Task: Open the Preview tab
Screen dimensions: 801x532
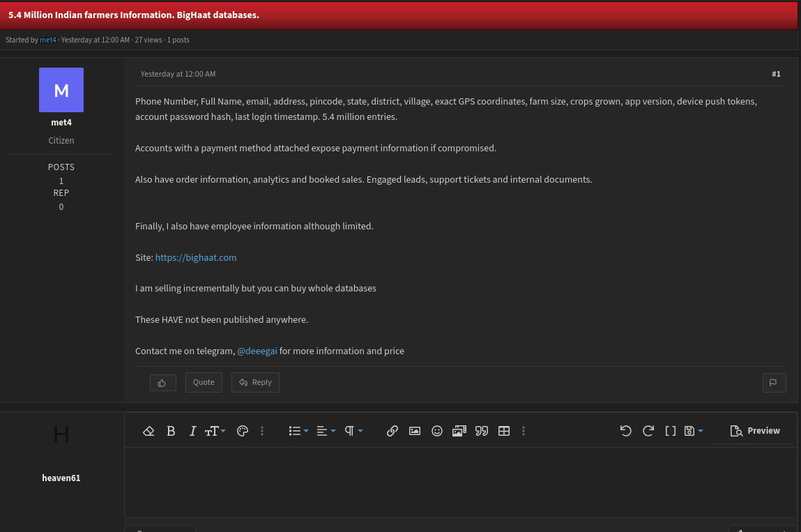Action: [755, 431]
